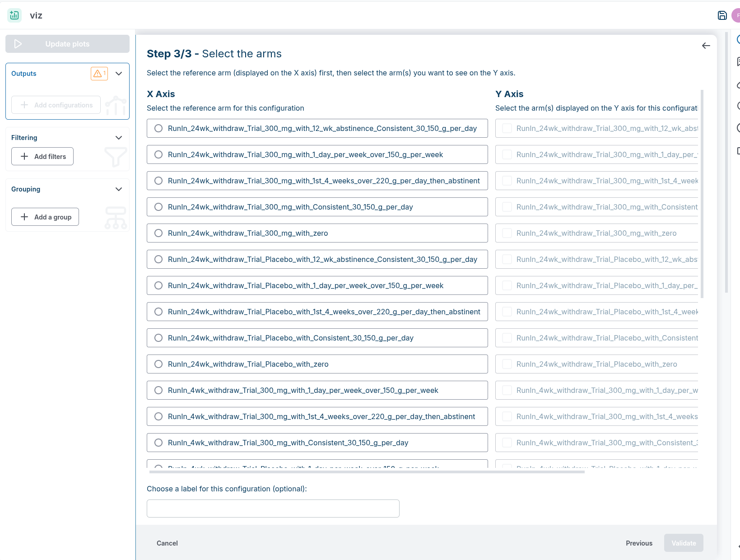
Task: Click the Previous button
Action: (639, 543)
